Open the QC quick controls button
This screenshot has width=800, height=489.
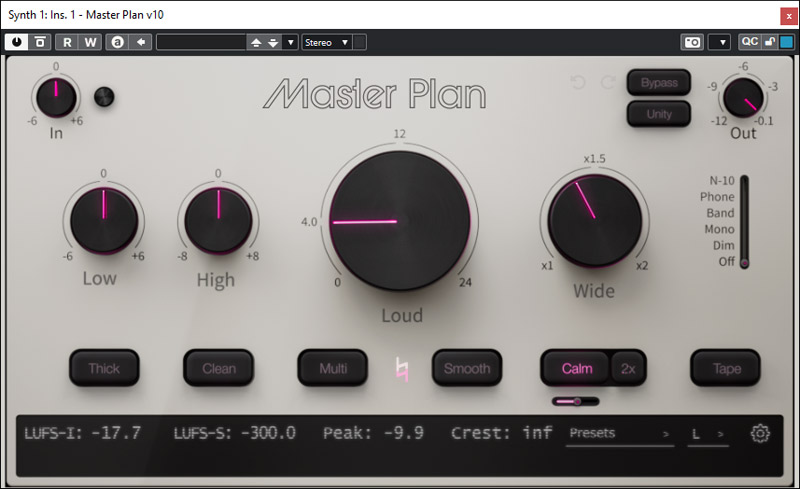pos(749,42)
